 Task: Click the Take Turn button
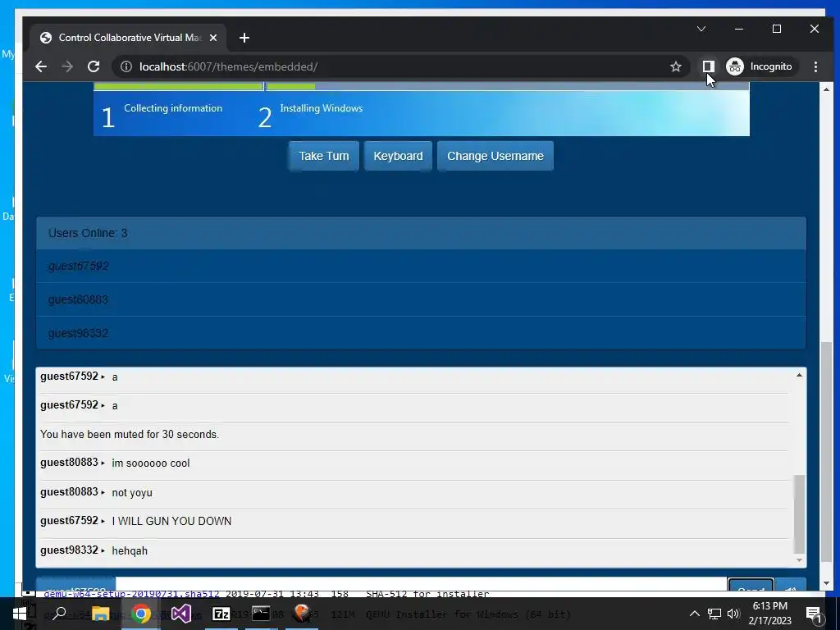click(x=323, y=156)
